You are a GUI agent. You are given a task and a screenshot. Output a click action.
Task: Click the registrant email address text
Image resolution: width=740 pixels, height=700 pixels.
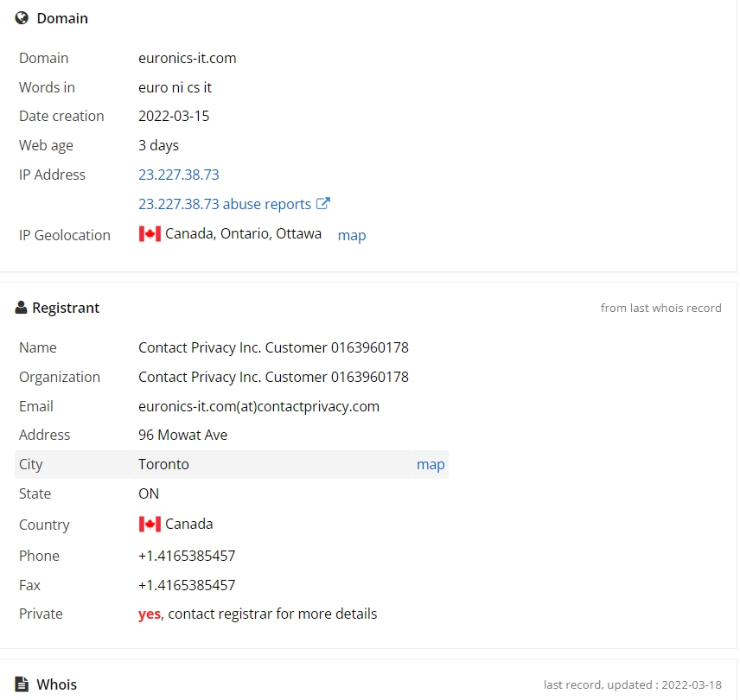click(x=258, y=406)
